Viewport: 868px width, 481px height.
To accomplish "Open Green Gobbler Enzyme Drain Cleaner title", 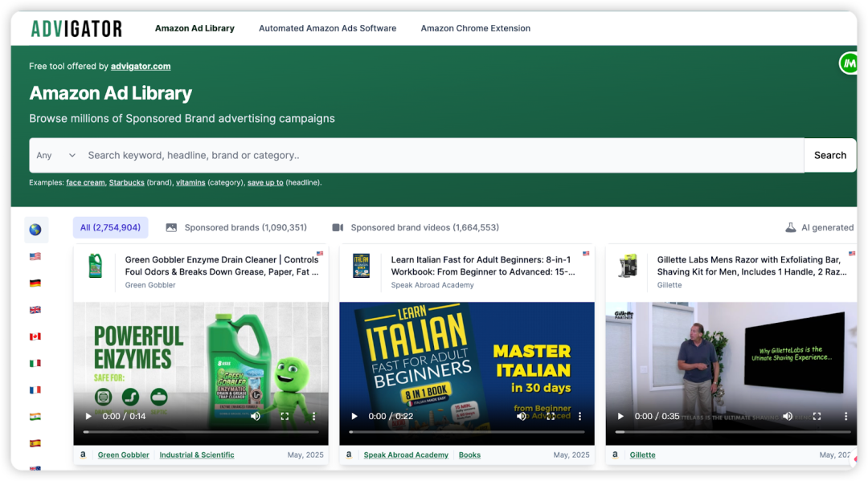I will (222, 265).
